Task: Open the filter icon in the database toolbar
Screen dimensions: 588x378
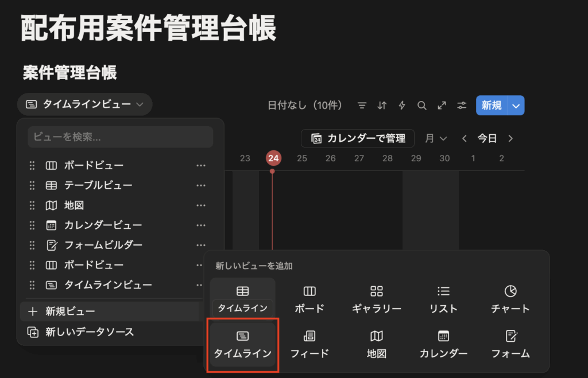Action: pos(362,106)
